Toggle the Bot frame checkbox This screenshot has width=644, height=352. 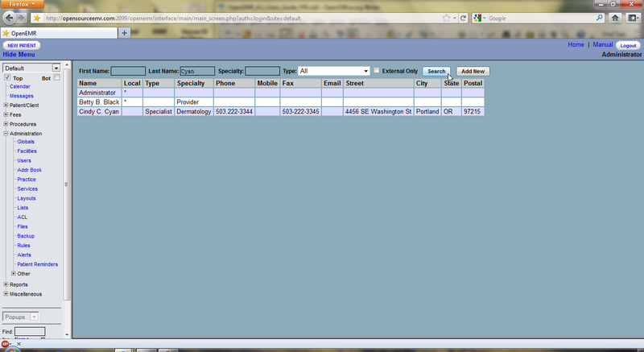pos(57,77)
